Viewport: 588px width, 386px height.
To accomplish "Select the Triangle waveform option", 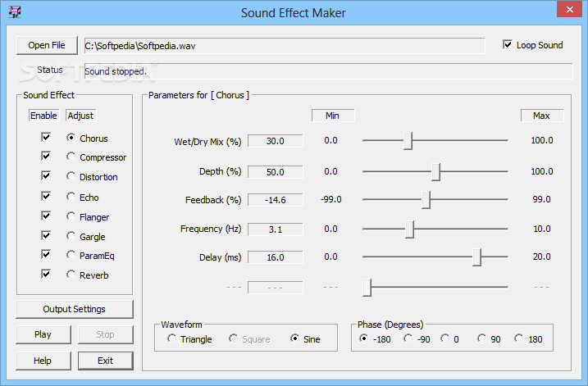I will (x=171, y=339).
